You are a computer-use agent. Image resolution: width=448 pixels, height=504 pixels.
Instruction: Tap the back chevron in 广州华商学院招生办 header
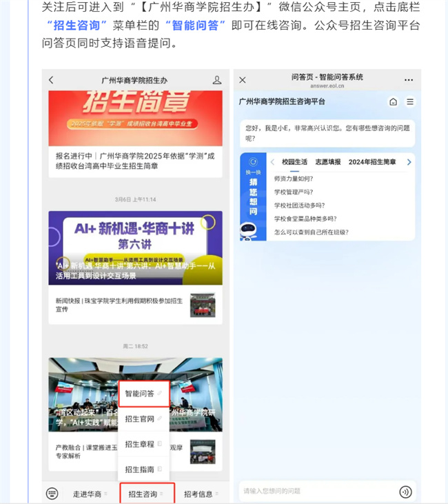52,81
